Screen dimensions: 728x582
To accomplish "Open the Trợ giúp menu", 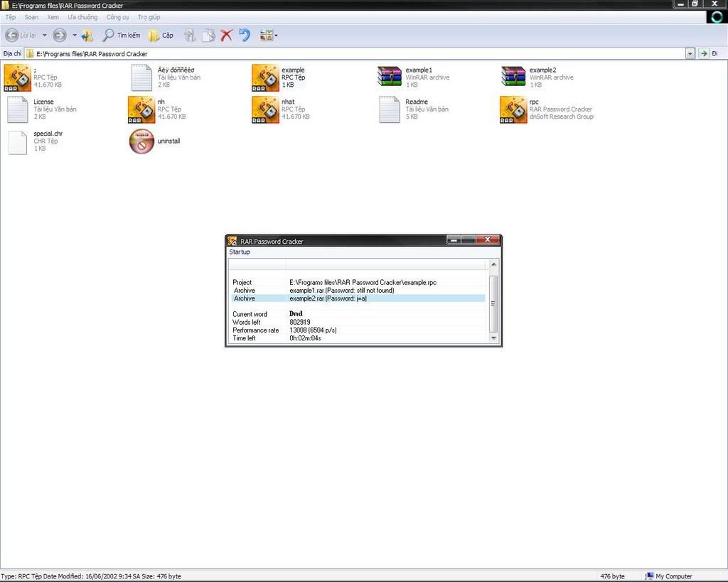I will tap(149, 17).
